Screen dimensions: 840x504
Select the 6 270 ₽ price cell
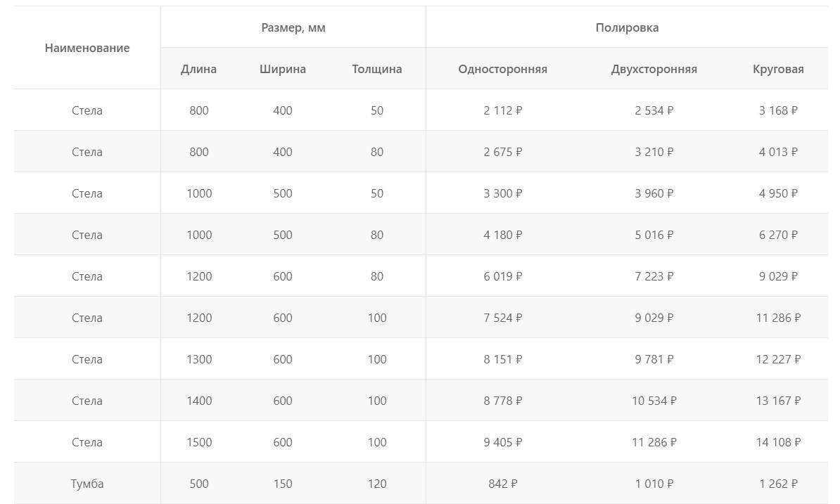tap(778, 235)
